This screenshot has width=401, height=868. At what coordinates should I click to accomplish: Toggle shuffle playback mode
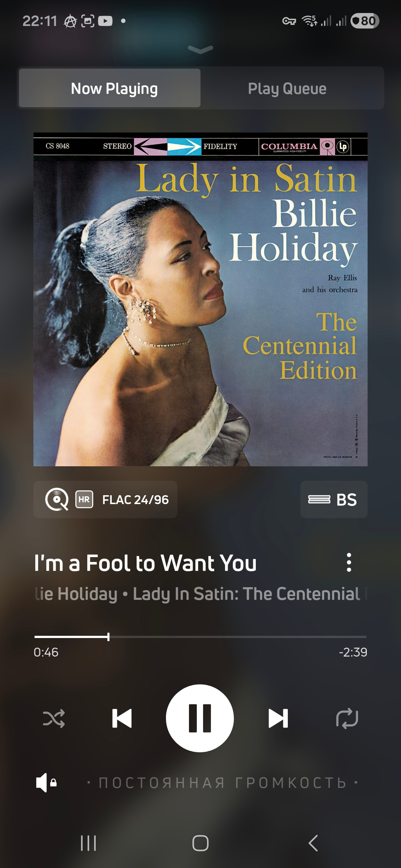click(54, 719)
